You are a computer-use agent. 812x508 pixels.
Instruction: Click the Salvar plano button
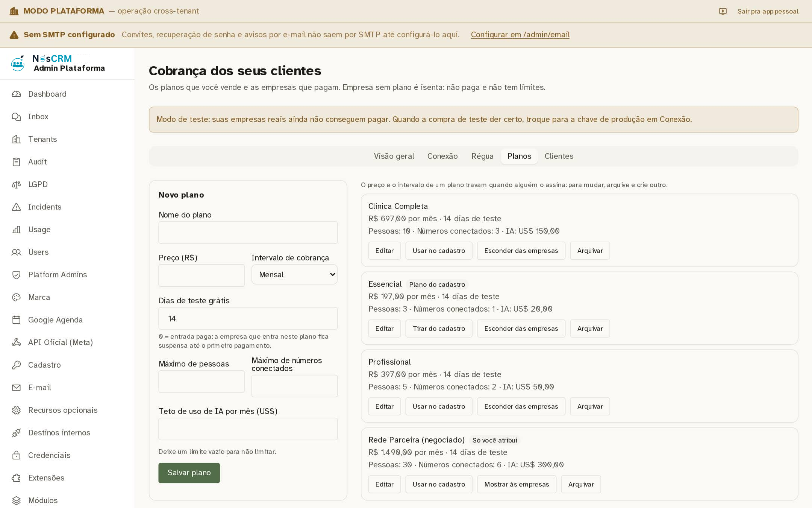tap(189, 473)
